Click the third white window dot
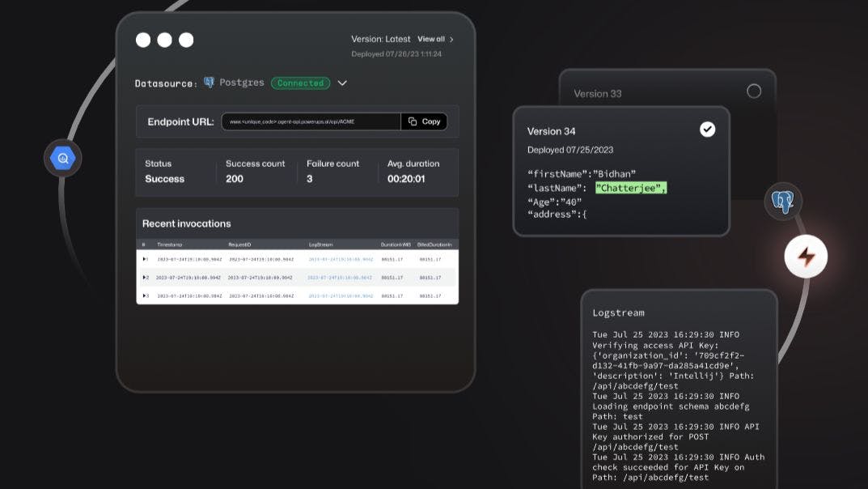Image resolution: width=868 pixels, height=489 pixels. (186, 40)
